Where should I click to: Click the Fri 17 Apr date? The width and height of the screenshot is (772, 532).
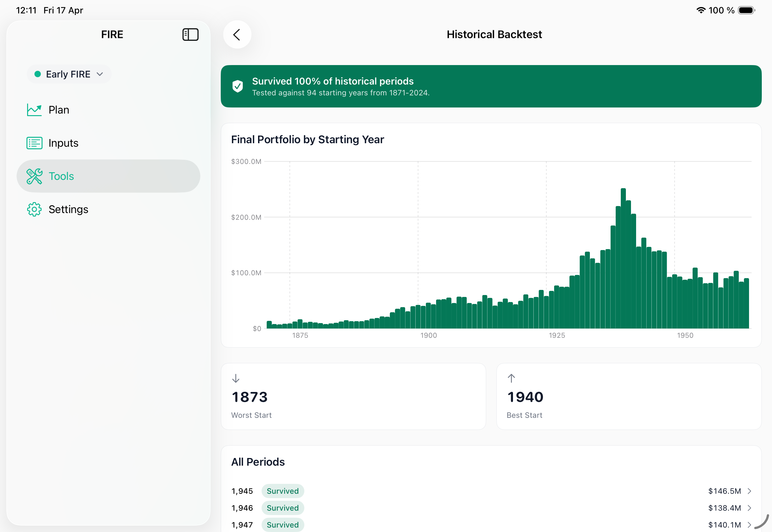(63, 10)
